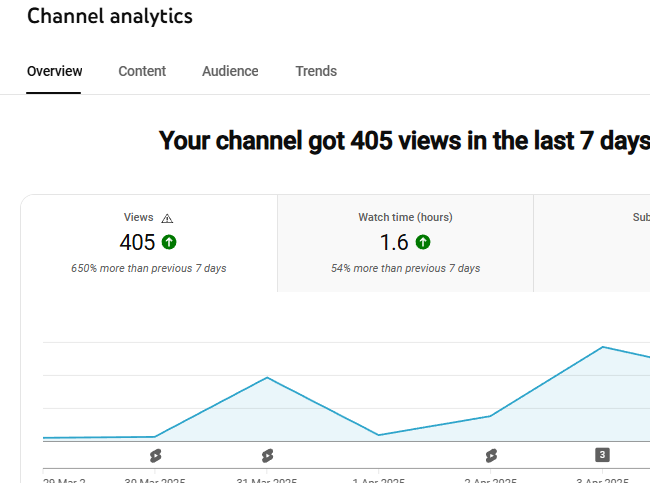The image size is (650, 483).
Task: Click the chart peak on 31 Mar
Action: [x=267, y=377]
